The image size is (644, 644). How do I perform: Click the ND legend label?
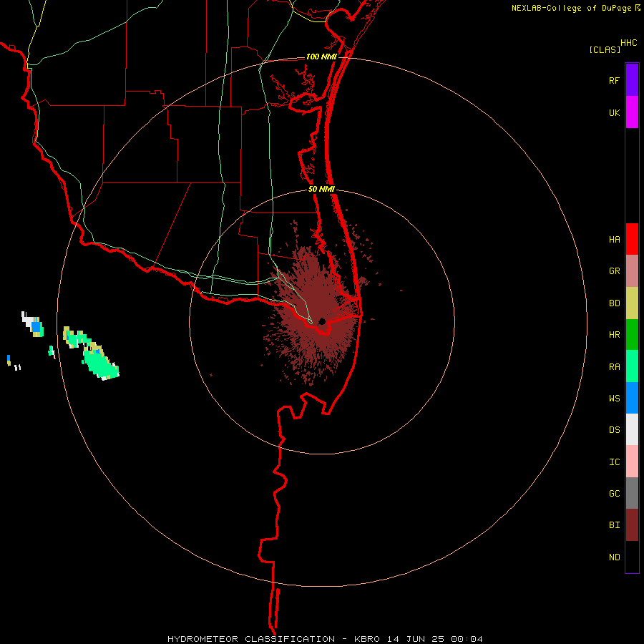coord(614,557)
